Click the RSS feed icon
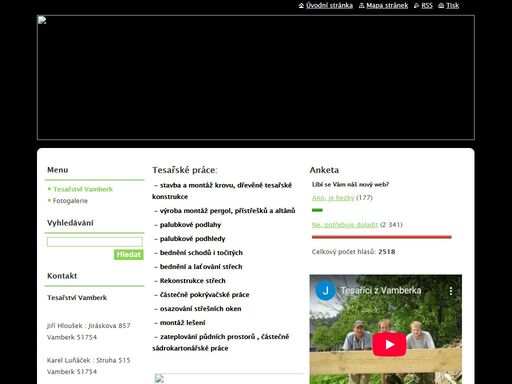This screenshot has height=384, width=512. (416, 5)
